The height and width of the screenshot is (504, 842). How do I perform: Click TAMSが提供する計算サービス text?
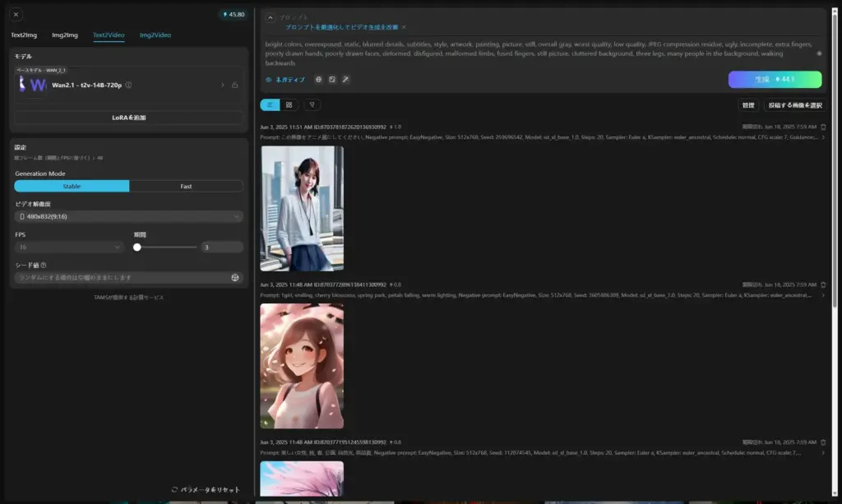click(x=128, y=298)
